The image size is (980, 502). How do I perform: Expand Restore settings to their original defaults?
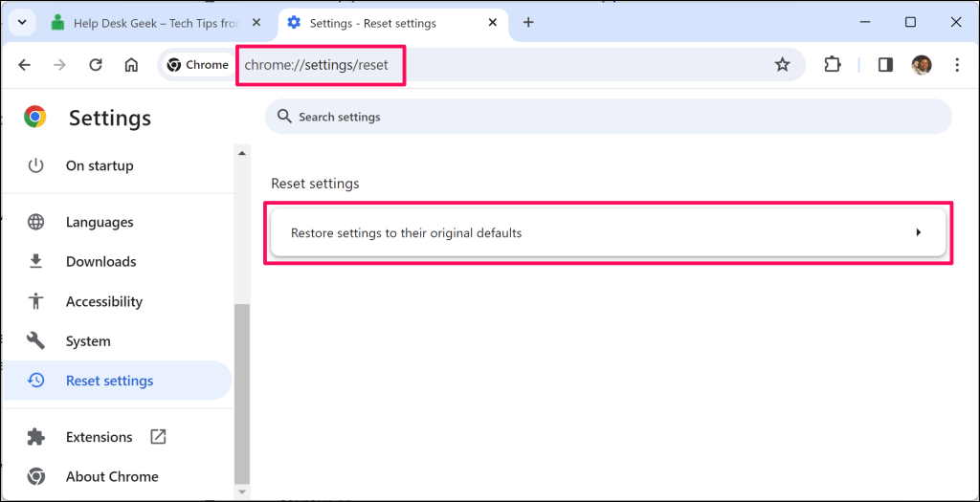tap(608, 232)
